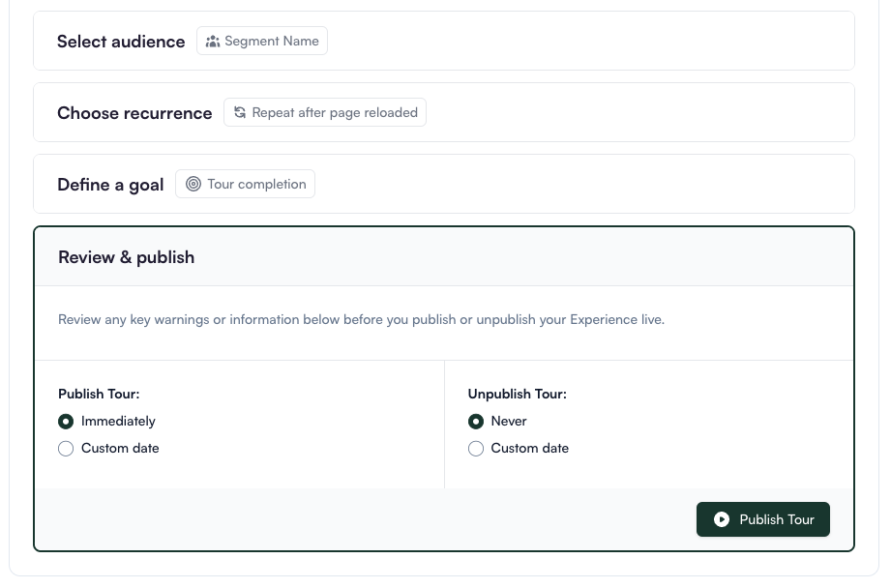Select Never under Unpublish Tour

[x=476, y=422]
